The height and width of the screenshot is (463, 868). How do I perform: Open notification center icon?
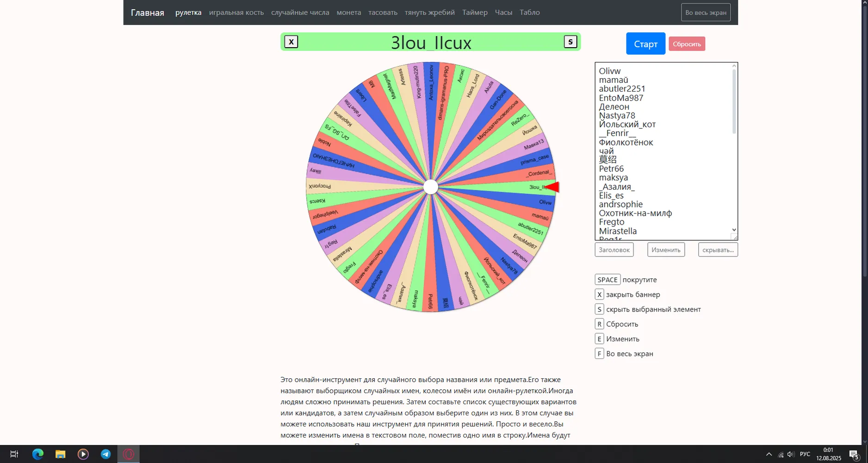(x=854, y=454)
